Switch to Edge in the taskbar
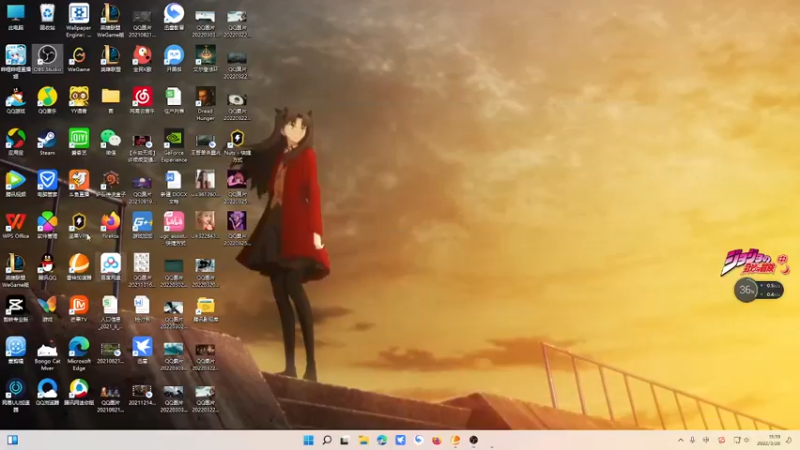Screen dimensions: 800x450 pyautogui.click(x=382, y=440)
